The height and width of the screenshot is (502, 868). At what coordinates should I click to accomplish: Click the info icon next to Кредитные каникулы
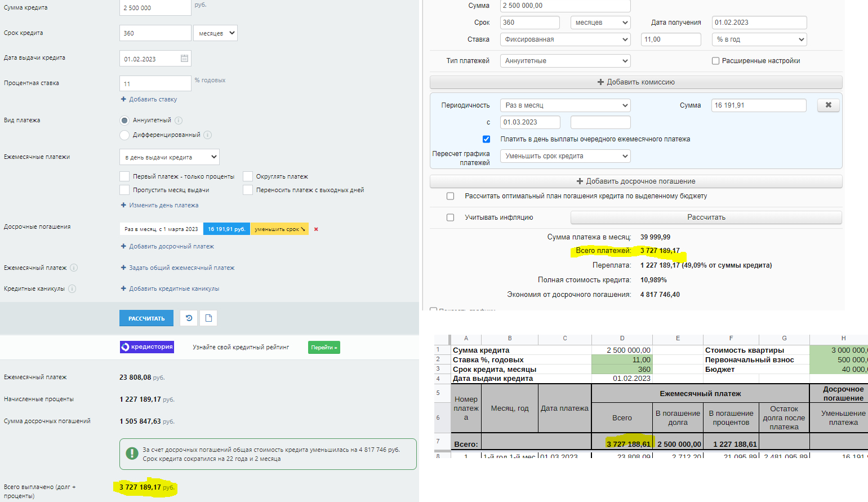click(72, 289)
